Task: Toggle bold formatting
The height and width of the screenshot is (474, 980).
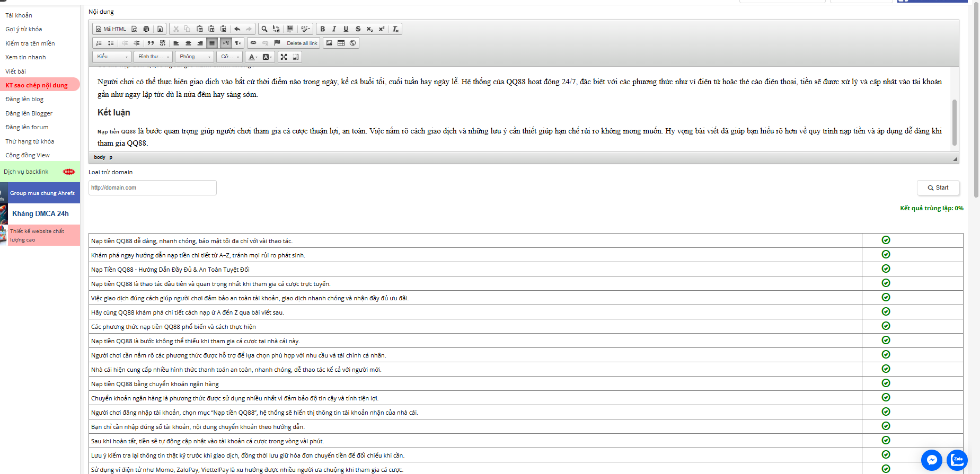Action: (x=322, y=29)
